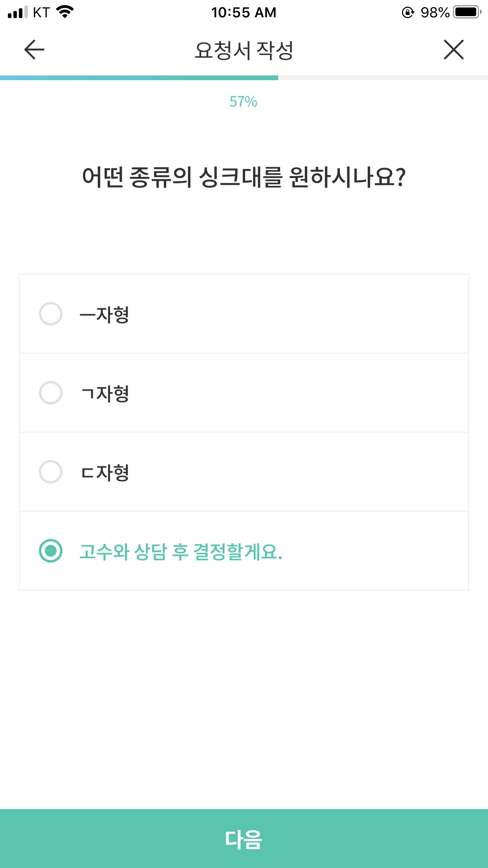
Task: Tap the ㄱ자형 option label
Action: [x=105, y=394]
